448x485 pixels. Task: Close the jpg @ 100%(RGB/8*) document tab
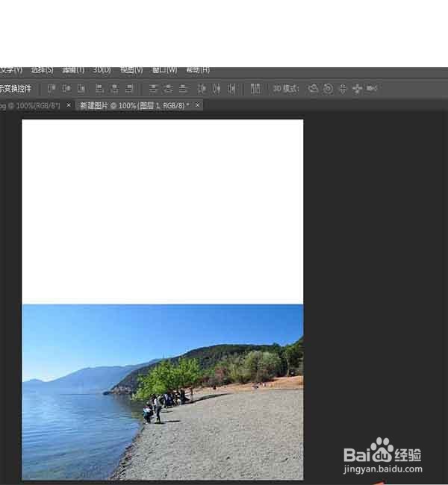(69, 105)
